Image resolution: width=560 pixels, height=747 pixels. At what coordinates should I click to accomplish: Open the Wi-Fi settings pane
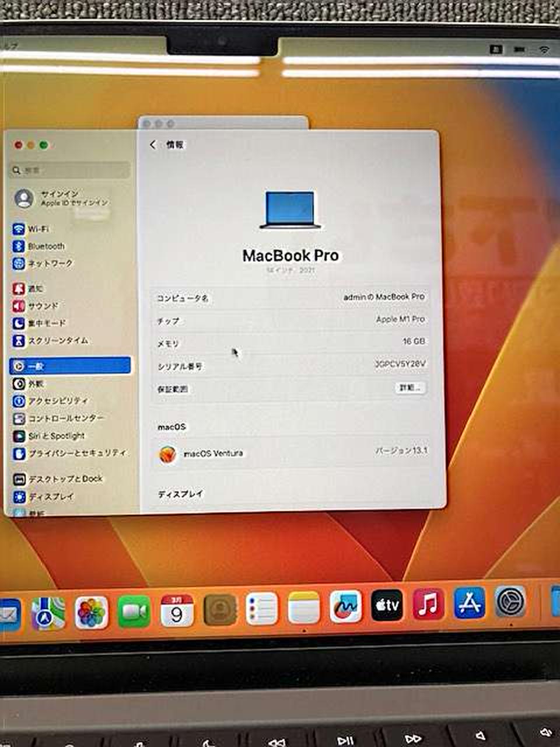(38, 229)
